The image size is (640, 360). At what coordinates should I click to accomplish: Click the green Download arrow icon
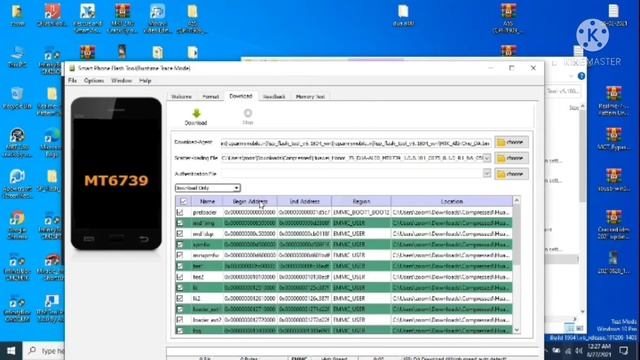click(196, 113)
